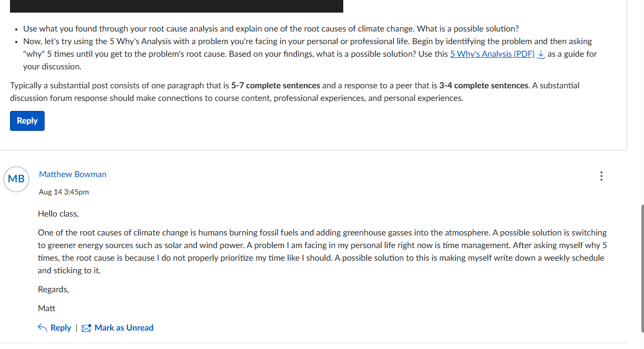Click the blue Reply button

point(27,121)
